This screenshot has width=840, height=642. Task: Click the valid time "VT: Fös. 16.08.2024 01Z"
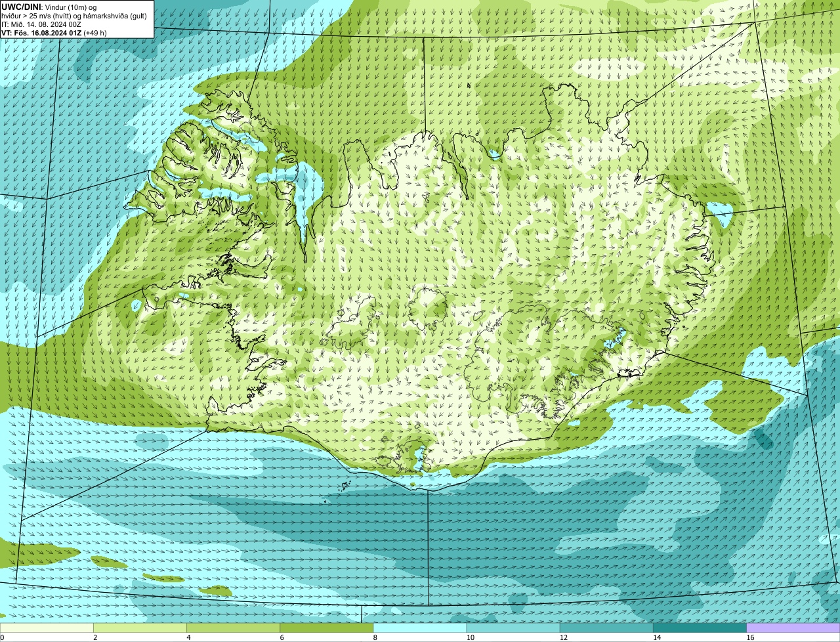[41, 33]
